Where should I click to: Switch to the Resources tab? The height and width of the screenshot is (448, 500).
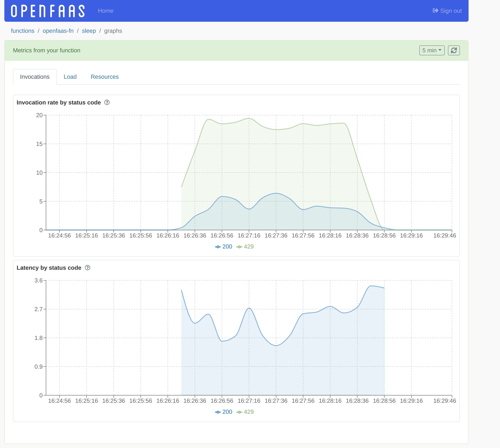point(105,77)
